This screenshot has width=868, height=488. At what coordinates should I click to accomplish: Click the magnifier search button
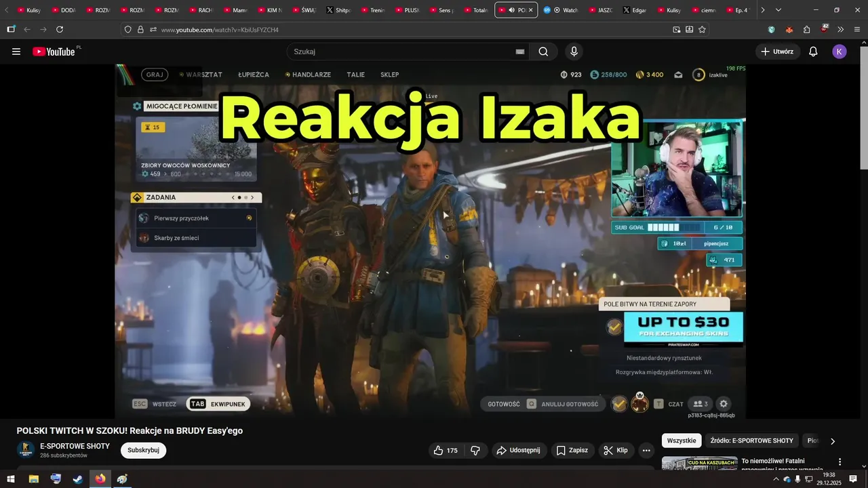543,52
